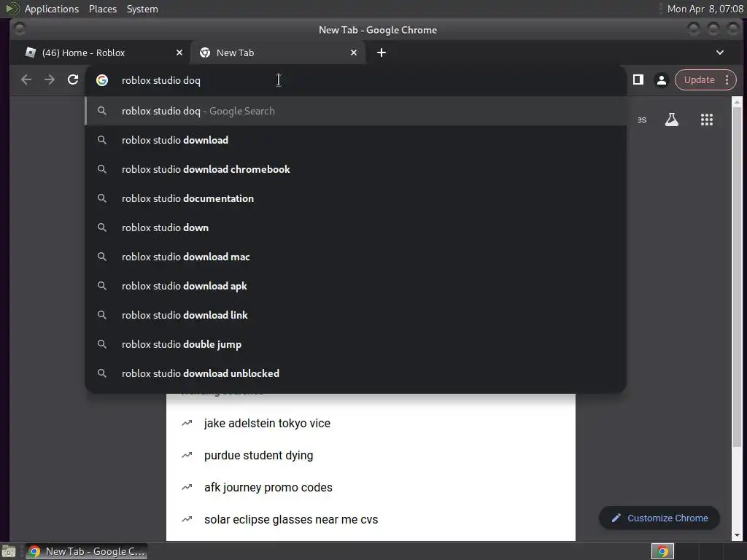The image size is (747, 560).
Task: Click the trending arrow beside 'afk journey promo codes'
Action: pyautogui.click(x=187, y=487)
